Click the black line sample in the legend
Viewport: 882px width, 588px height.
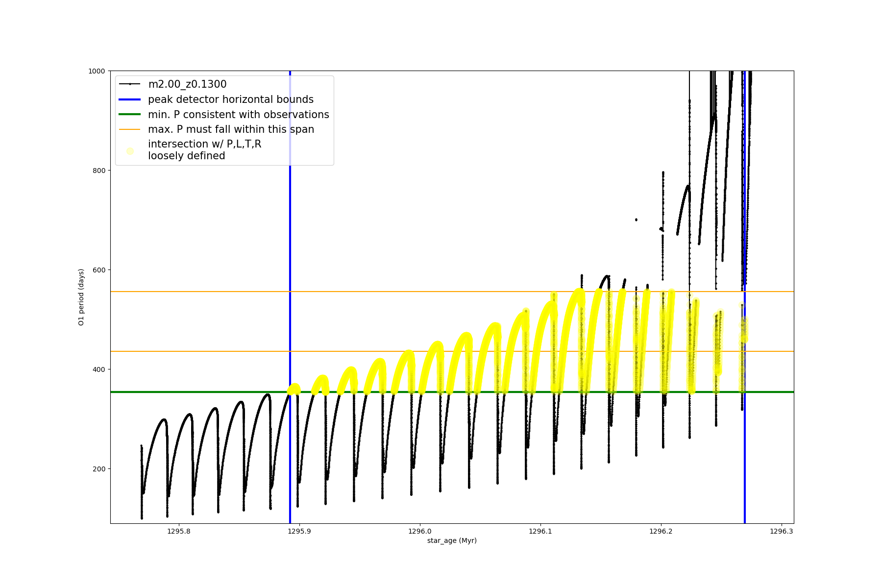pos(130,84)
